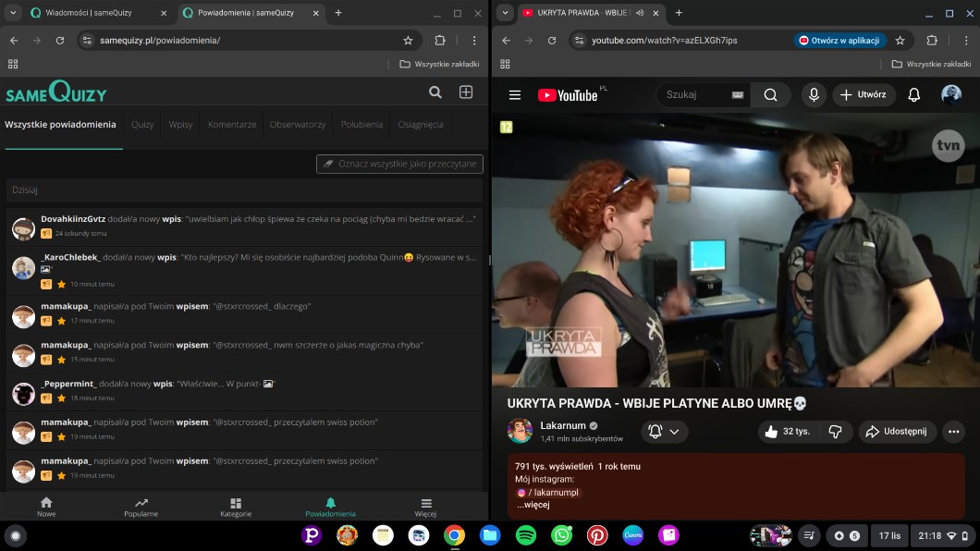This screenshot has height=551, width=980.
Task: Expand the channel notification bell dropdown
Action: click(664, 432)
